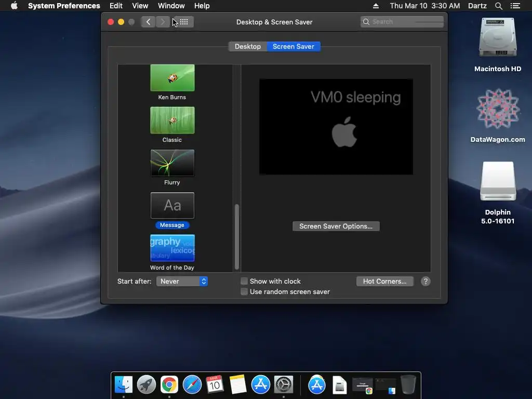Viewport: 532px width, 399px height.
Task: Open Calendar from the dock
Action: point(215,385)
